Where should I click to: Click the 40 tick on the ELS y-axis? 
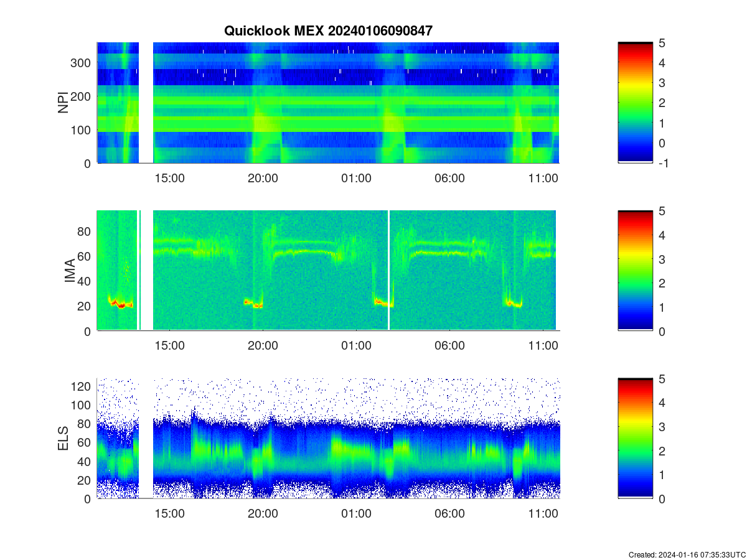(x=85, y=461)
